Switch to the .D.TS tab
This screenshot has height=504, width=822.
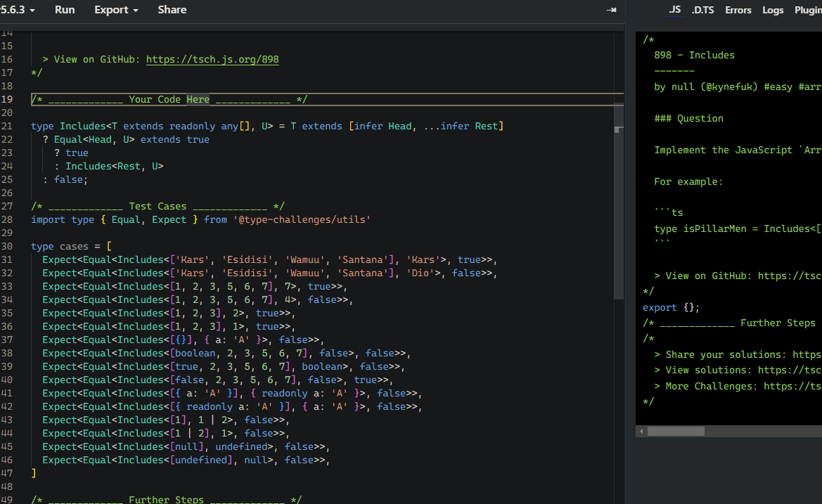pyautogui.click(x=702, y=10)
